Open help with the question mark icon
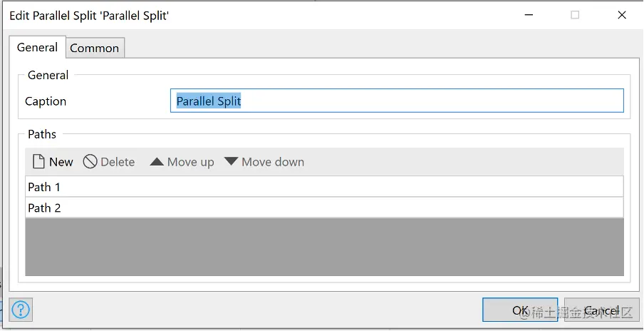This screenshot has width=644, height=331. pos(22,310)
